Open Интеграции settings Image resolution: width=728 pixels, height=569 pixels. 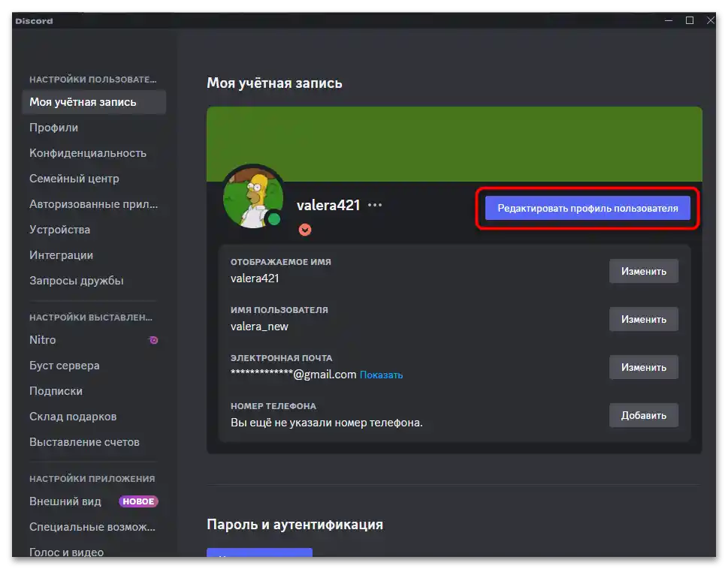(94, 255)
